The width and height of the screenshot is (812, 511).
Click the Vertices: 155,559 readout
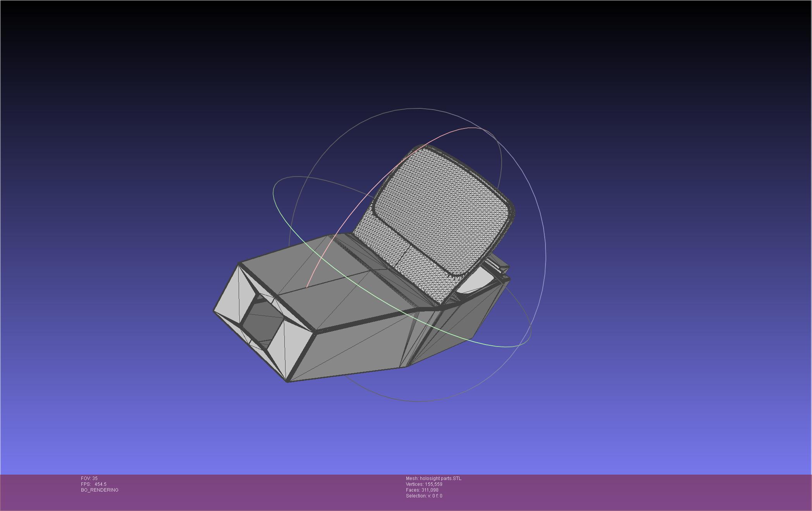pos(424,484)
